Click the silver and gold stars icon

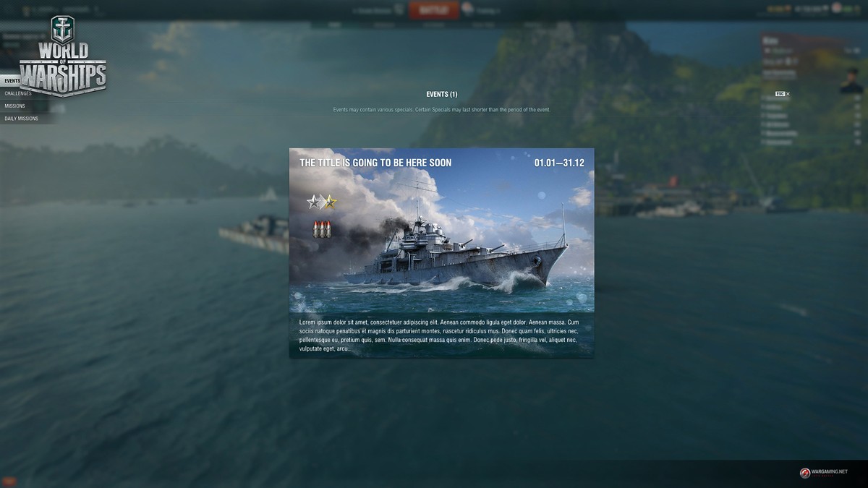click(x=322, y=202)
